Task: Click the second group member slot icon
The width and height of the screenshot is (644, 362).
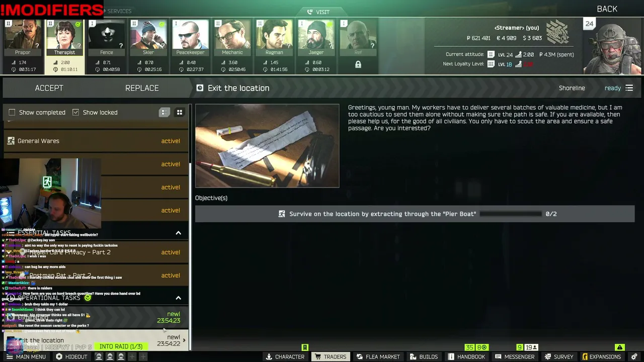Action: (x=110, y=356)
